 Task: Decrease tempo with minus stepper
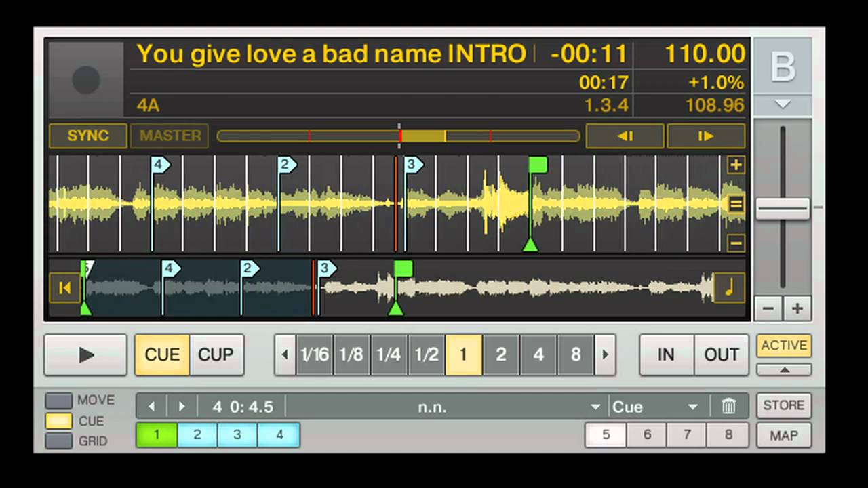[768, 309]
